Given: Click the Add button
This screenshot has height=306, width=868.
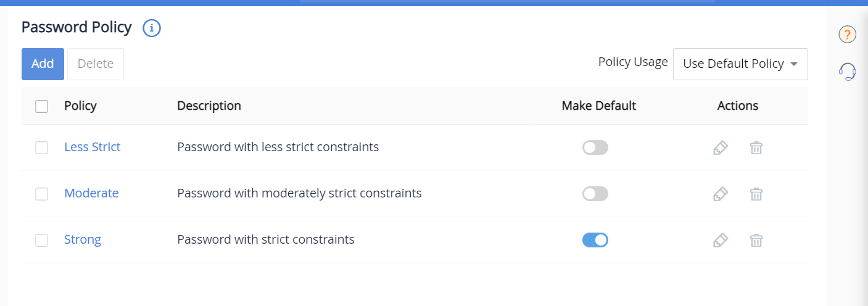Looking at the screenshot, I should (x=43, y=64).
